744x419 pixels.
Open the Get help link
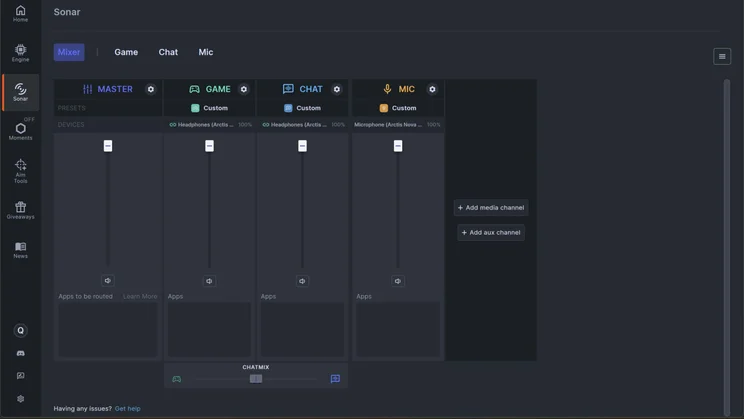click(x=127, y=409)
